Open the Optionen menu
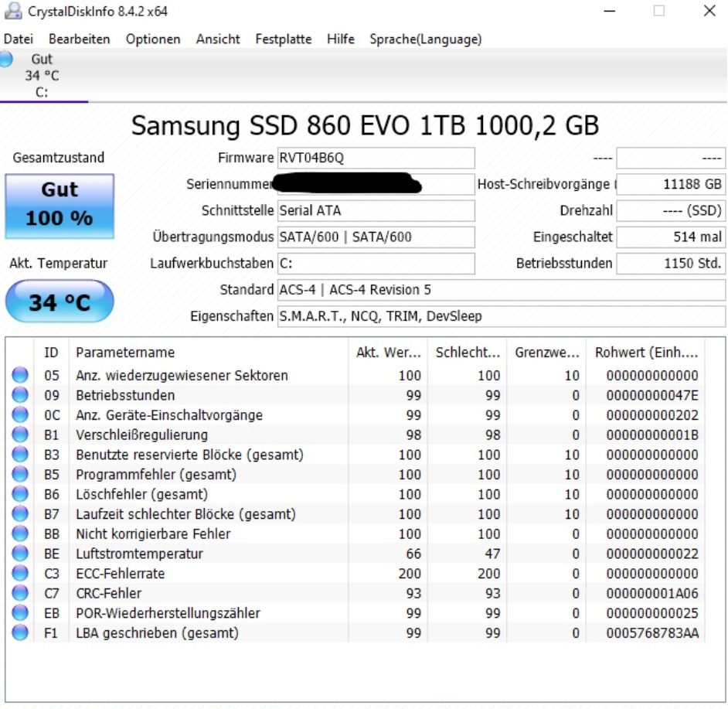This screenshot has height=709, width=728. click(x=153, y=39)
